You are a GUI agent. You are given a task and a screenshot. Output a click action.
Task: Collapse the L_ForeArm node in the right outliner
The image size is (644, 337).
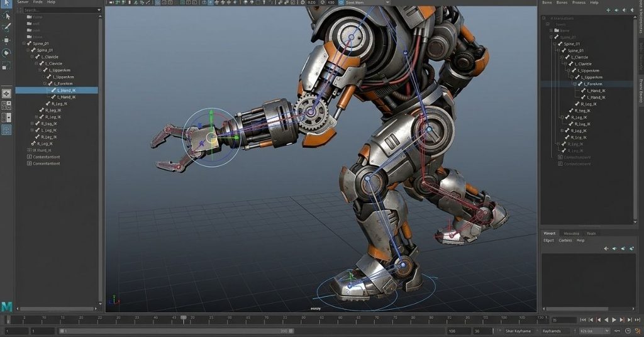[x=575, y=84]
